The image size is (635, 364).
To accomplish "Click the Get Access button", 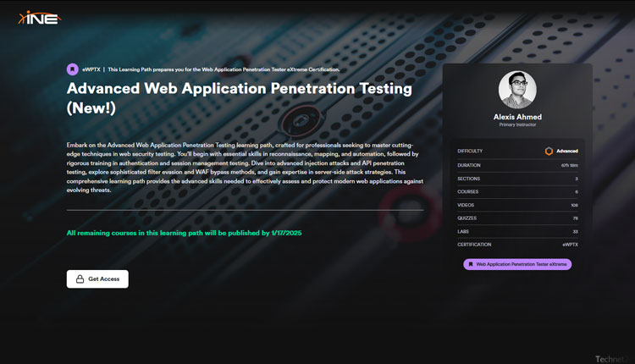I will pyautogui.click(x=97, y=279).
